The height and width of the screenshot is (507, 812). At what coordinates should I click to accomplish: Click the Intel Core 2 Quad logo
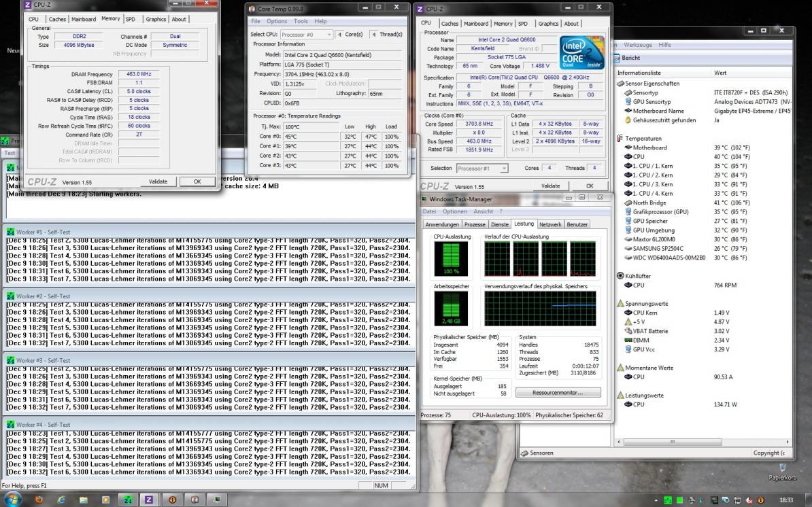(582, 52)
